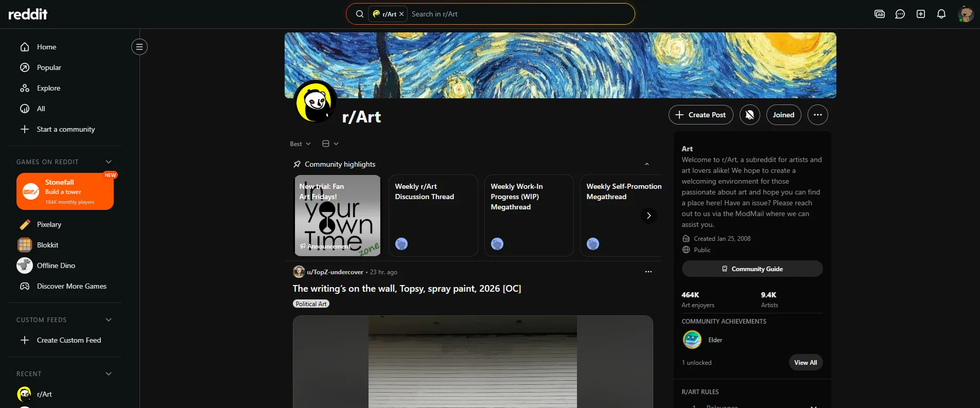This screenshot has height=408, width=980.
Task: Open the chat icon in header
Action: 900,14
